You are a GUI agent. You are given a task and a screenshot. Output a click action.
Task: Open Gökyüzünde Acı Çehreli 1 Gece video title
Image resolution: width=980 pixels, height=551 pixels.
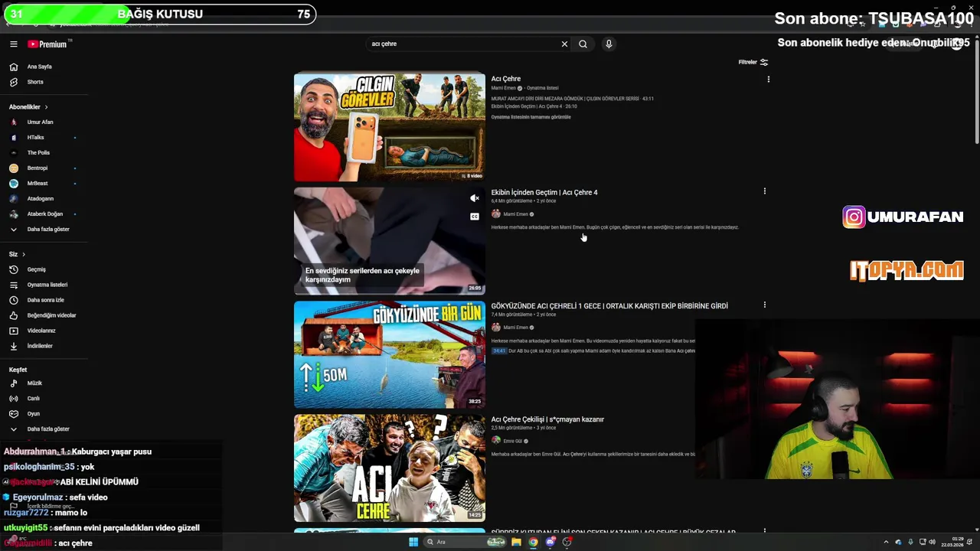(609, 305)
